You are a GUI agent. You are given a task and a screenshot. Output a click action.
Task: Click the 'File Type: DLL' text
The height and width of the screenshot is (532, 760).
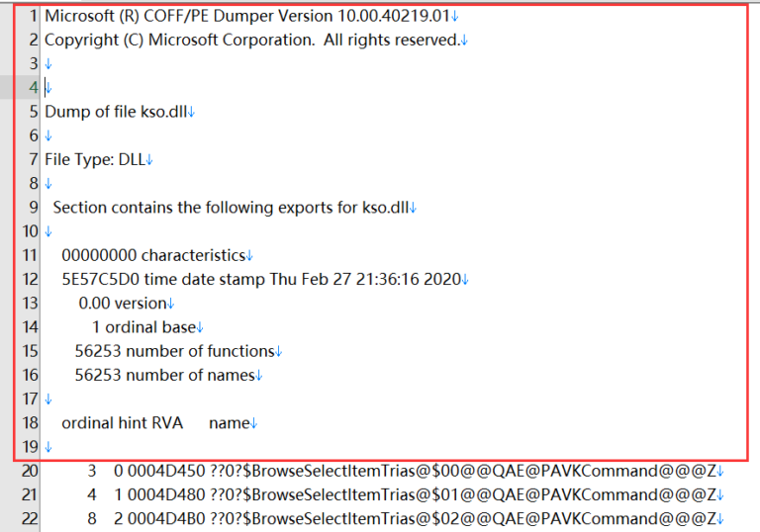(95, 159)
